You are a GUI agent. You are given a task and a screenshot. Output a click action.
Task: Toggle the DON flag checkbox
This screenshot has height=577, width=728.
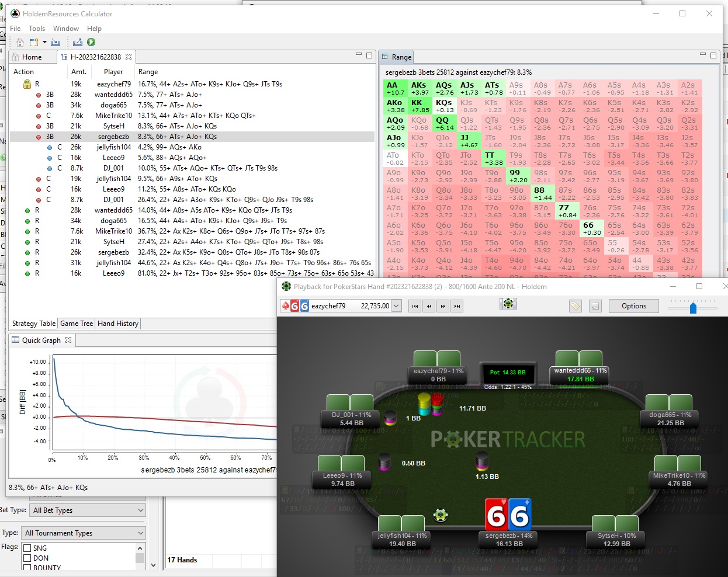(x=27, y=558)
